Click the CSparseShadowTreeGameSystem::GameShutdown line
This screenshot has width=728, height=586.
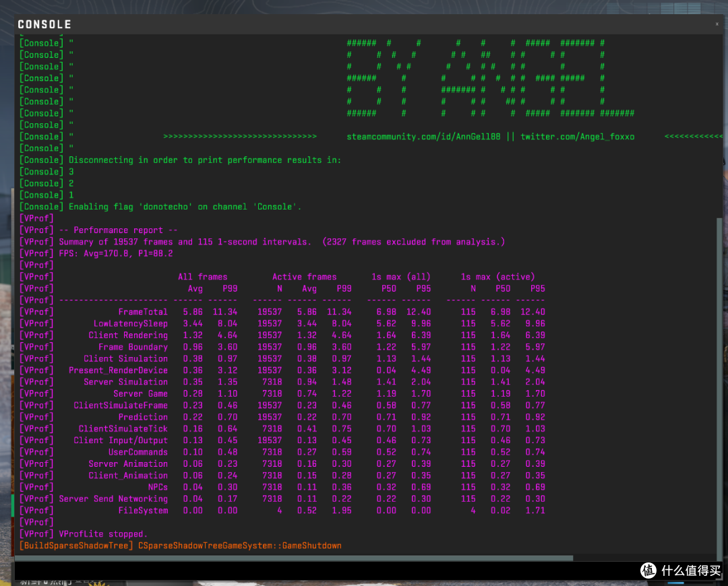point(180,546)
